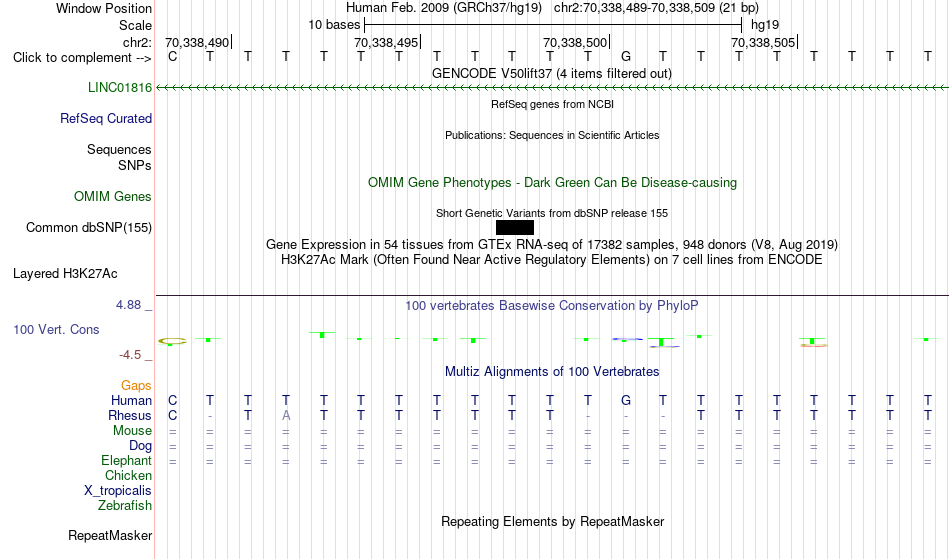Open the OMIM Genes track label
Image resolution: width=950 pixels, height=559 pixels.
[x=113, y=196]
